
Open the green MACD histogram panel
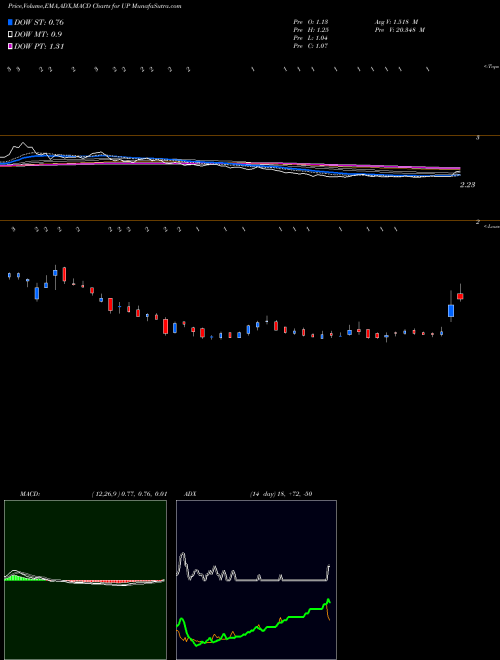85,580
